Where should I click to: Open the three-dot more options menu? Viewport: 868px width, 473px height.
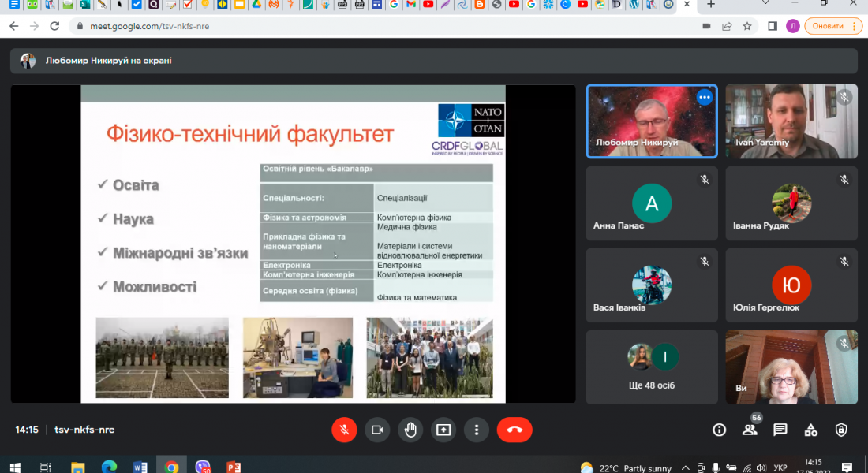click(477, 430)
